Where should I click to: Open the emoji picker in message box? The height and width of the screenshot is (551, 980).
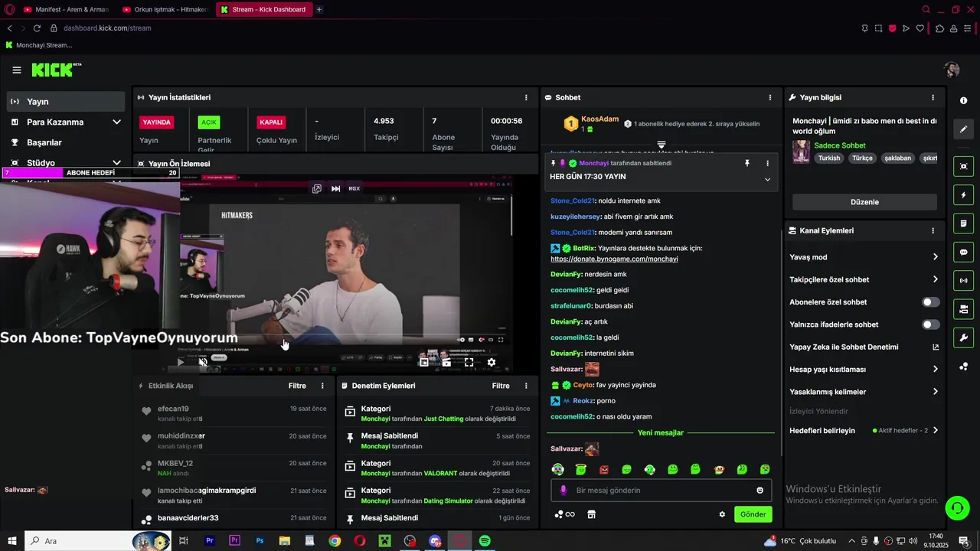(x=760, y=491)
